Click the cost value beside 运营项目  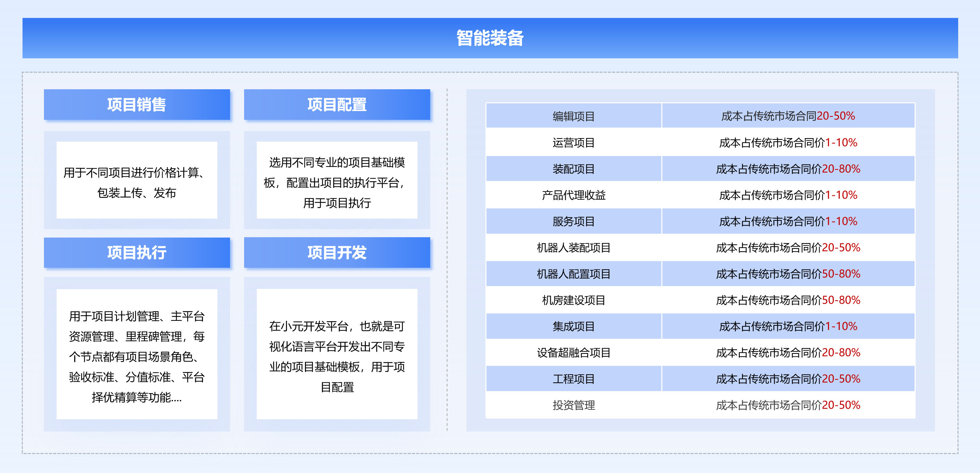point(788,142)
